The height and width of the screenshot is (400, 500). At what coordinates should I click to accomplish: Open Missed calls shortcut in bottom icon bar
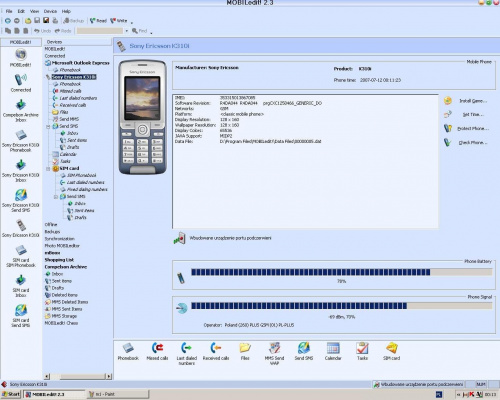pyautogui.click(x=157, y=352)
